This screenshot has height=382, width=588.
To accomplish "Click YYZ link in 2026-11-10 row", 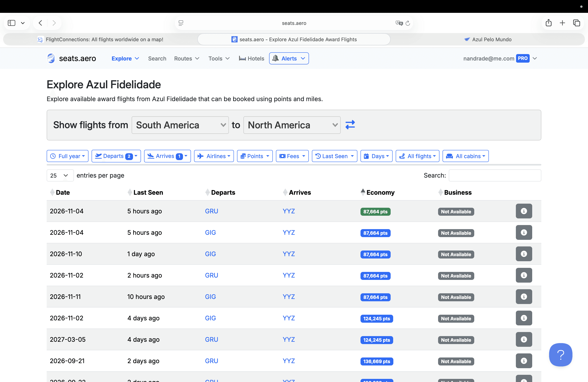I will click(289, 254).
